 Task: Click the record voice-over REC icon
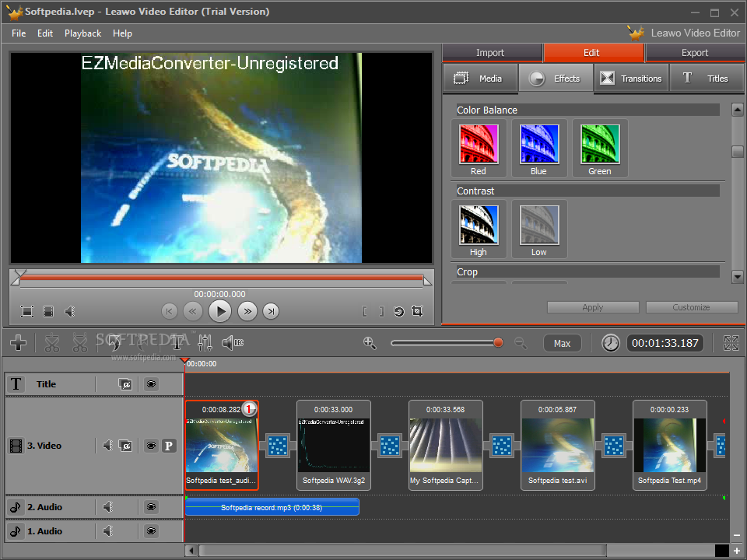pos(233,342)
